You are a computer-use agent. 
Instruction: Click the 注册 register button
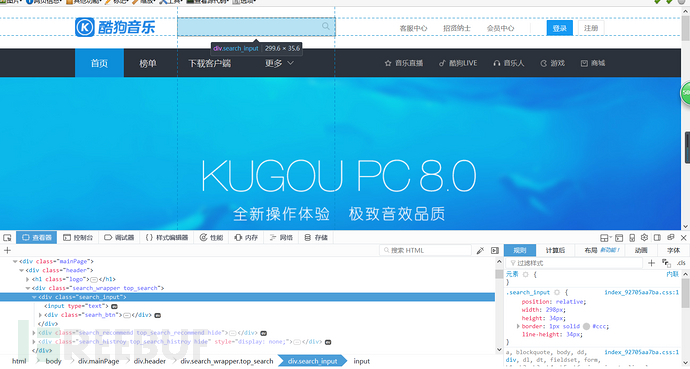click(x=591, y=28)
